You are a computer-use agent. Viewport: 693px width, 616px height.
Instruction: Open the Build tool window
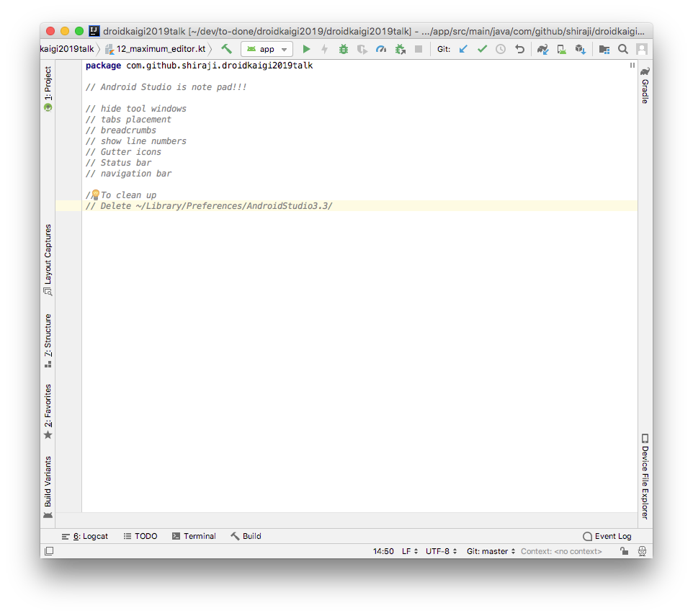coord(246,536)
